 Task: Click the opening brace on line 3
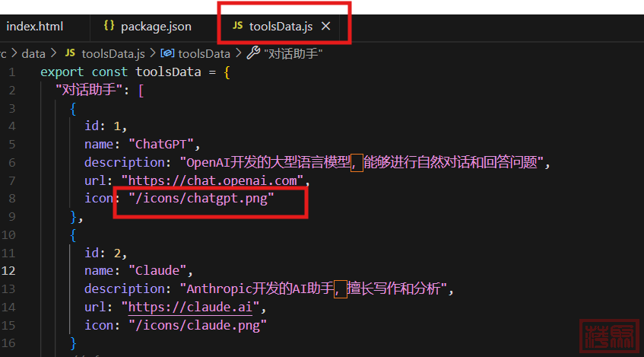pos(73,109)
